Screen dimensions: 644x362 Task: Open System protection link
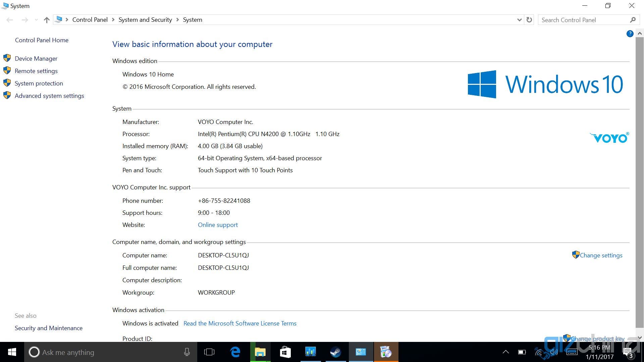pos(39,83)
